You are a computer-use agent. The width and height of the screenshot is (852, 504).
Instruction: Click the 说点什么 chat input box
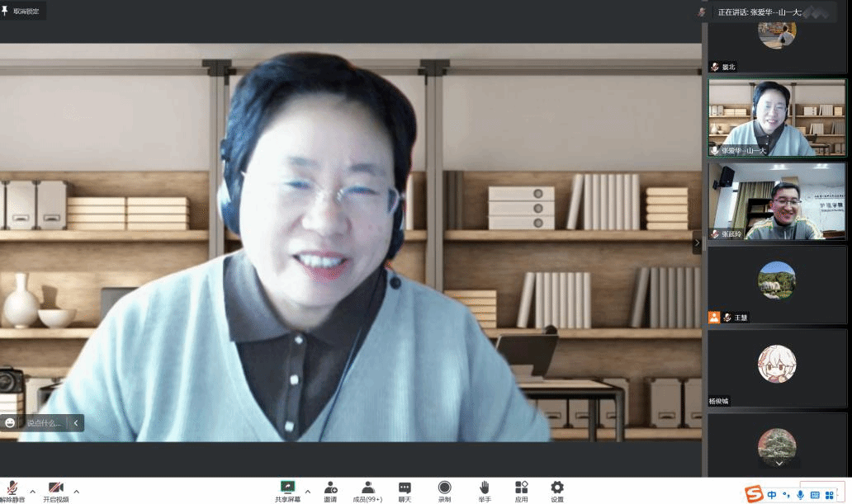click(44, 423)
